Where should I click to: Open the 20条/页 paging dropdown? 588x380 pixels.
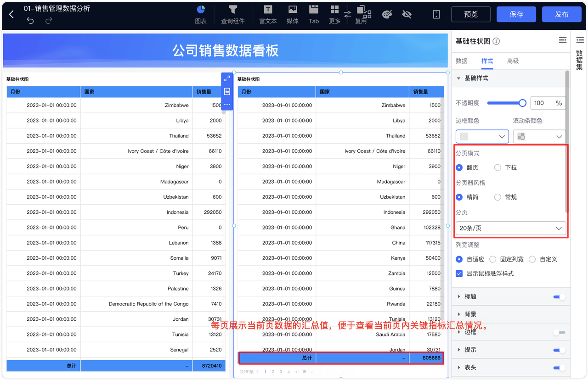point(511,228)
